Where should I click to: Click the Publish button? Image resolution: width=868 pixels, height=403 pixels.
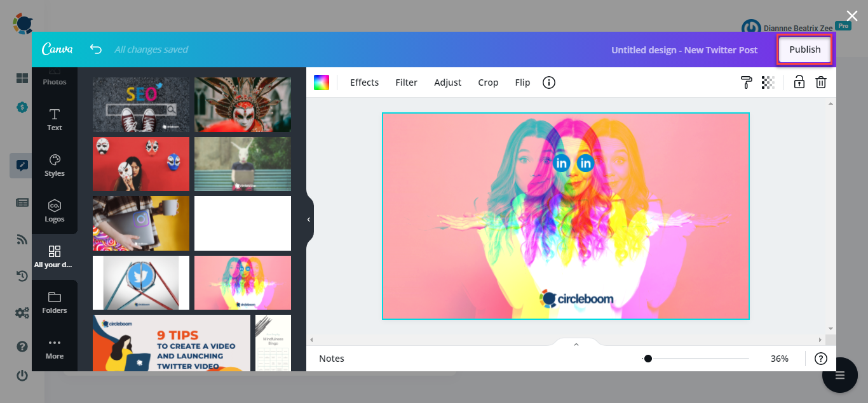click(x=804, y=49)
